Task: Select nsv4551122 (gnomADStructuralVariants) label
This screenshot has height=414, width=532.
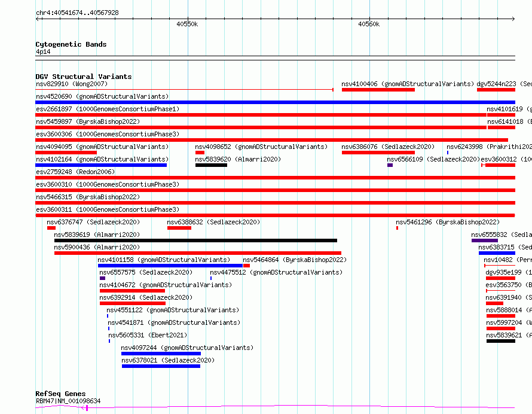Action: click(x=173, y=310)
